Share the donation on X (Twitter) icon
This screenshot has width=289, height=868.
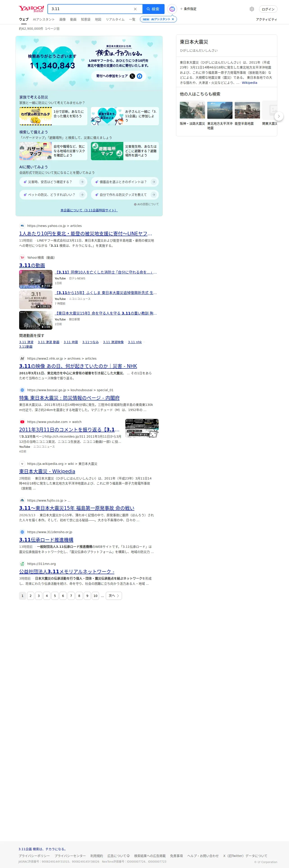[132, 76]
